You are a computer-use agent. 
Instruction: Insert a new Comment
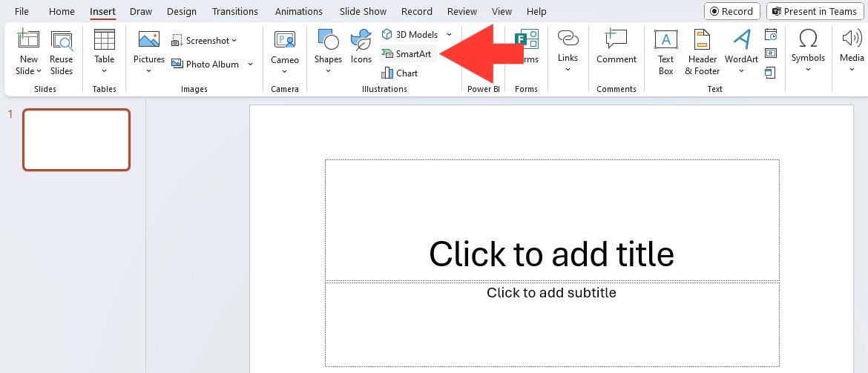click(x=616, y=47)
